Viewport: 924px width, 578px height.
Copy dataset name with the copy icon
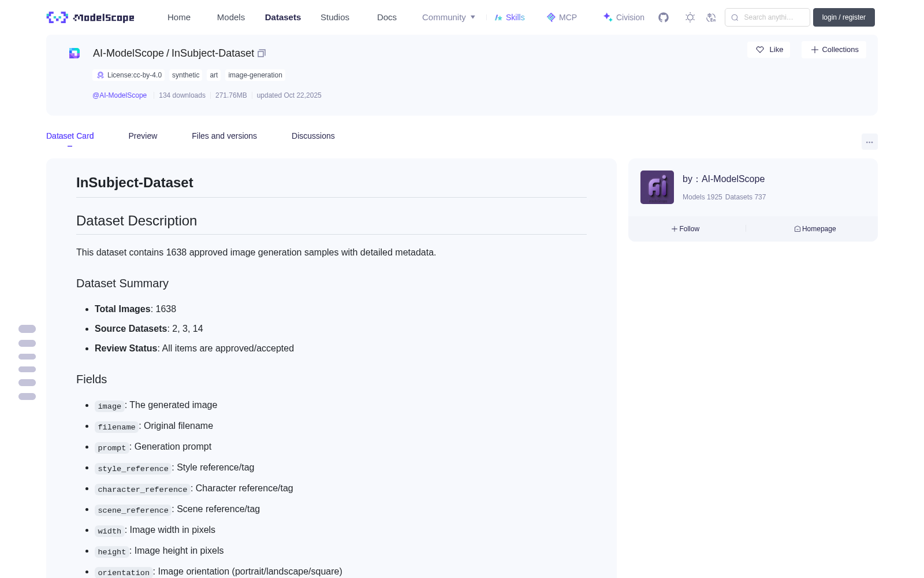click(x=262, y=53)
